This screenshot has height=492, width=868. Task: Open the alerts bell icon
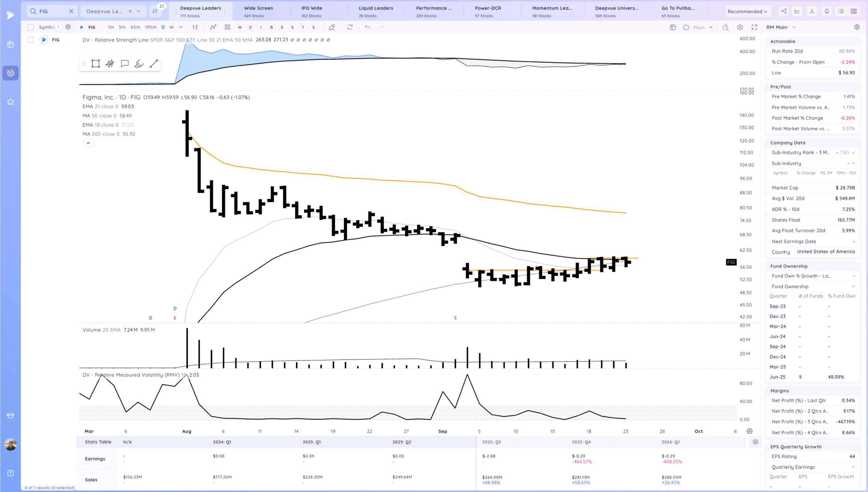pyautogui.click(x=827, y=11)
